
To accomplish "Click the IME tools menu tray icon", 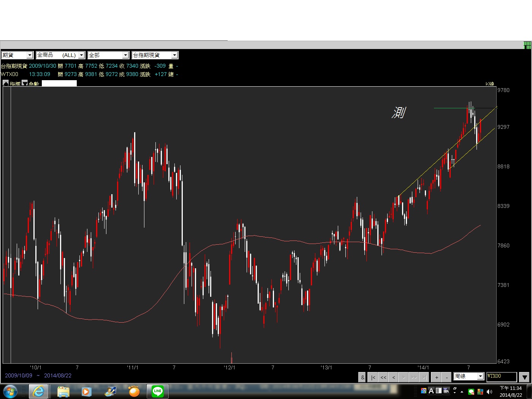I will coord(446,391).
